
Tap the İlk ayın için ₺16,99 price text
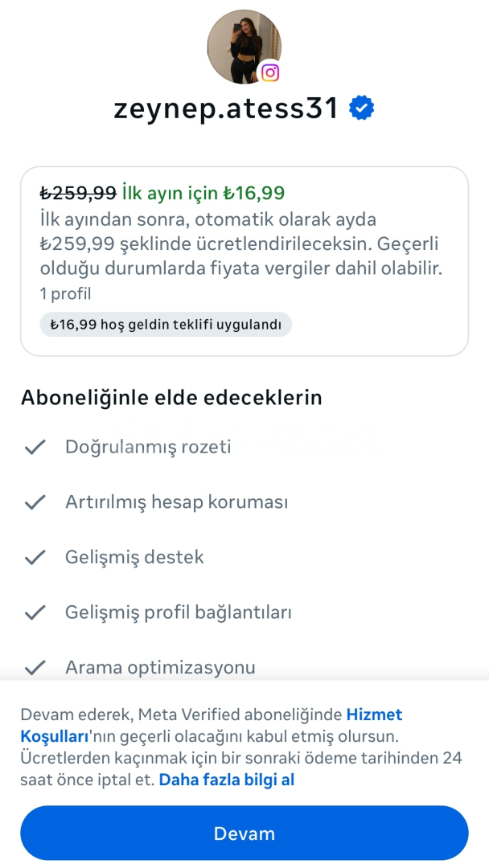click(203, 193)
